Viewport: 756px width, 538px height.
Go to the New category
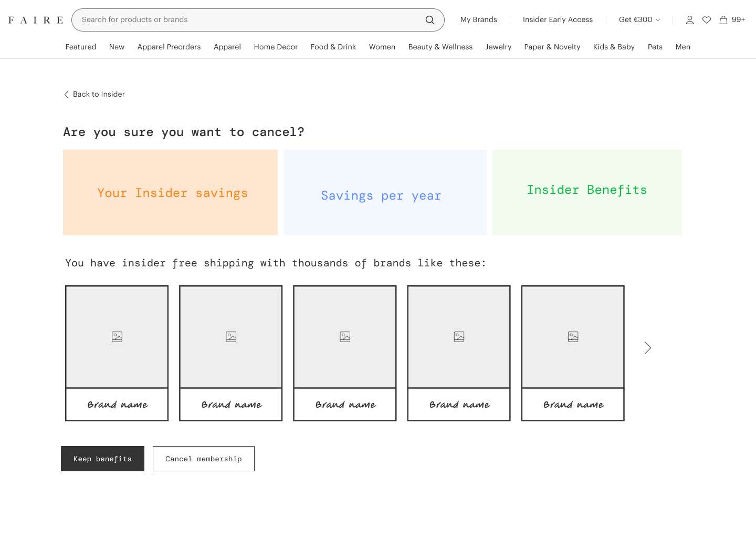click(117, 47)
